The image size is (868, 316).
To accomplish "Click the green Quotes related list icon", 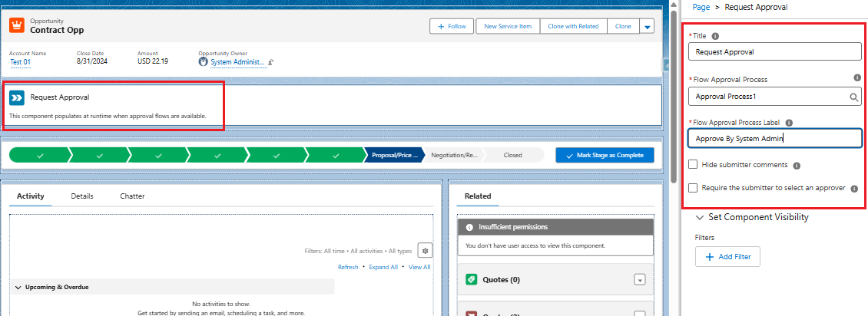I will 472,280.
